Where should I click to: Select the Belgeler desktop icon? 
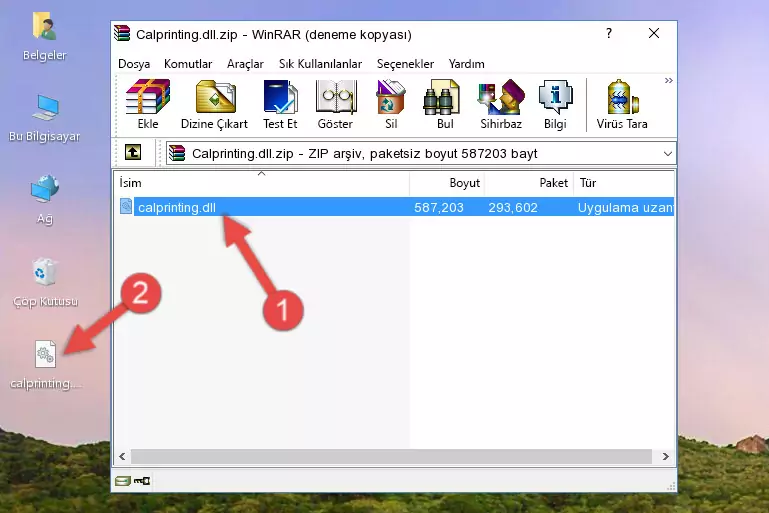tap(45, 36)
